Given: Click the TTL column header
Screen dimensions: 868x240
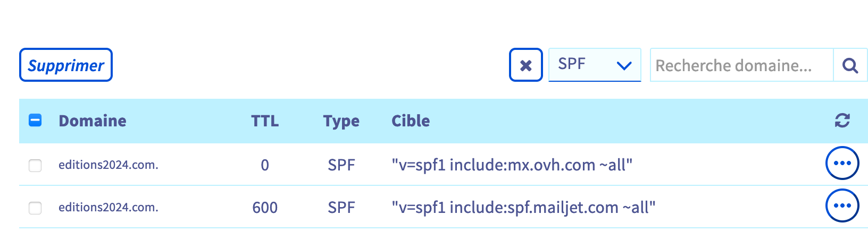Looking at the screenshot, I should (265, 121).
